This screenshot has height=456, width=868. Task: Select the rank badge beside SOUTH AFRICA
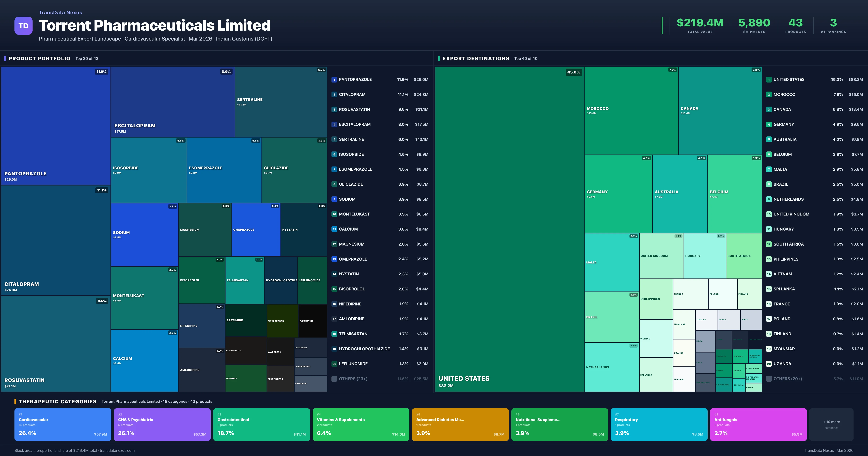pyautogui.click(x=769, y=244)
